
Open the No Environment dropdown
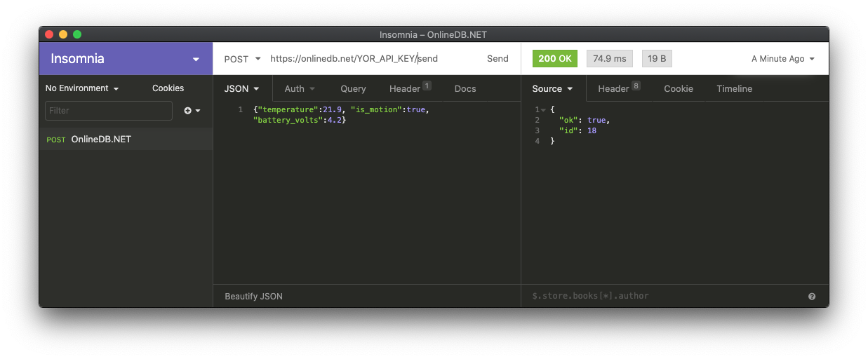click(82, 88)
